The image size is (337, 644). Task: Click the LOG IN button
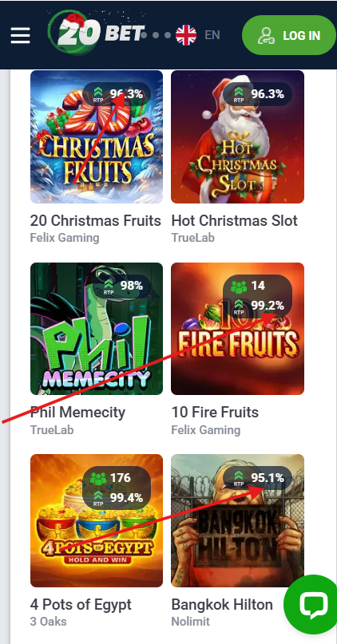coord(288,35)
